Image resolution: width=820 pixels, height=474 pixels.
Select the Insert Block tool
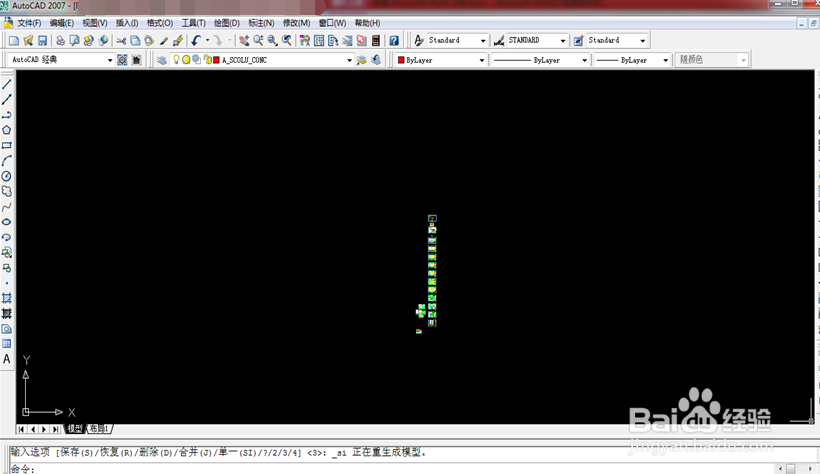click(7, 253)
